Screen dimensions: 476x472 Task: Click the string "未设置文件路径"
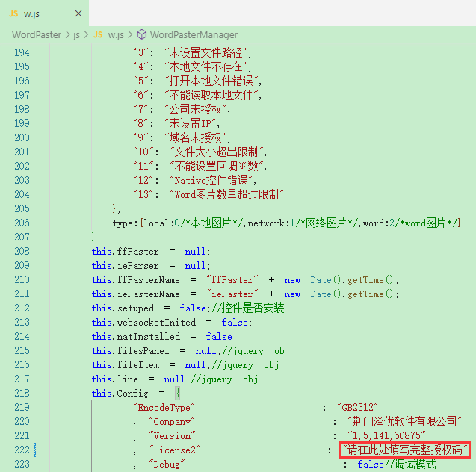tap(206, 53)
